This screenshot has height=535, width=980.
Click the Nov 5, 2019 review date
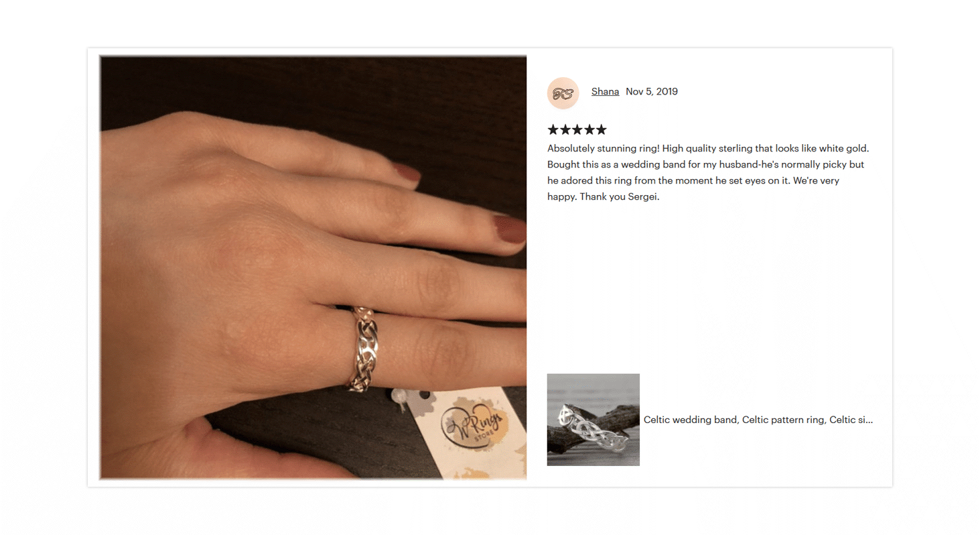click(652, 92)
